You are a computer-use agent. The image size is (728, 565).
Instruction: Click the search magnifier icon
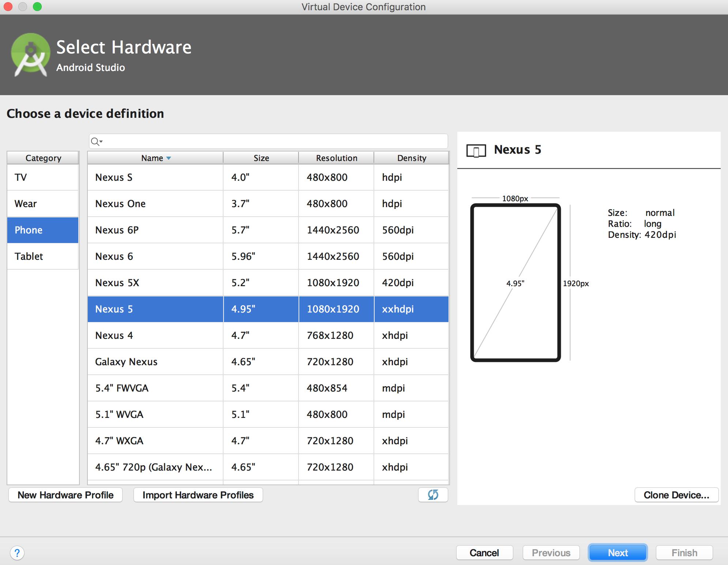96,142
